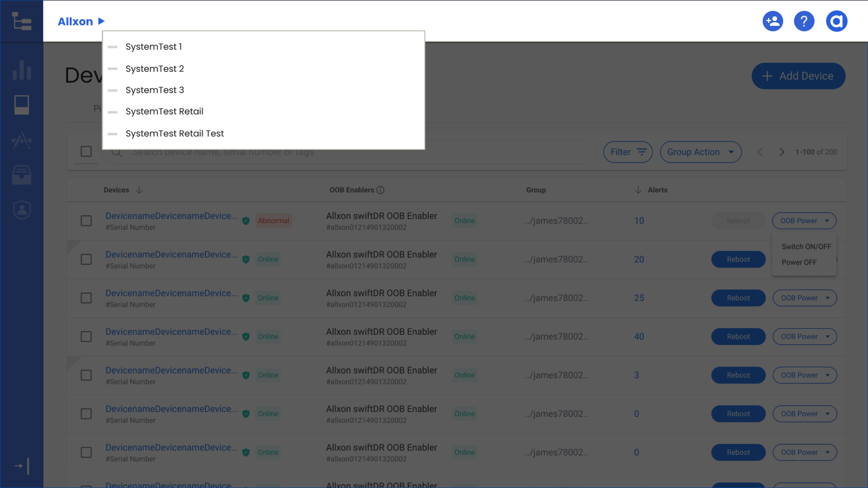
Task: Open the account shield icon in sidebar
Action: click(x=21, y=210)
